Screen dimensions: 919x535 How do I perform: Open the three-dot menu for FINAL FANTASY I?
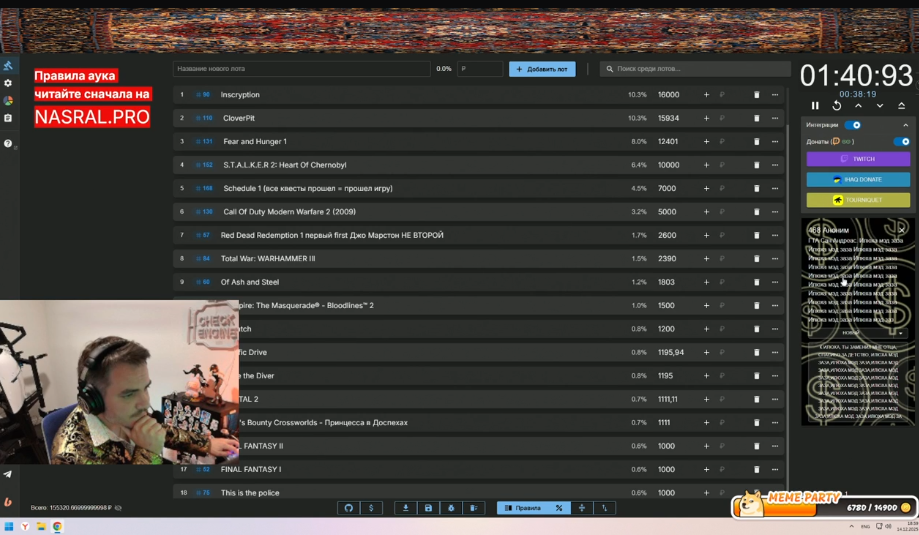tap(775, 469)
